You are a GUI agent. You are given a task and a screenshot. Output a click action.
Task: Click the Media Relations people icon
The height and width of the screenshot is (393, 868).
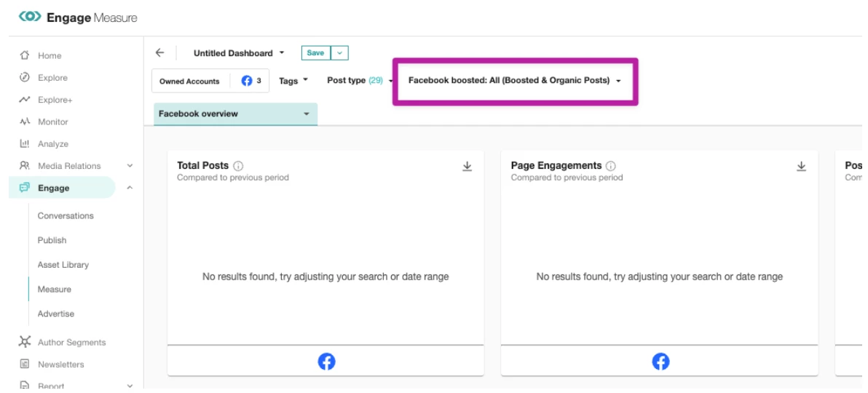pos(24,165)
